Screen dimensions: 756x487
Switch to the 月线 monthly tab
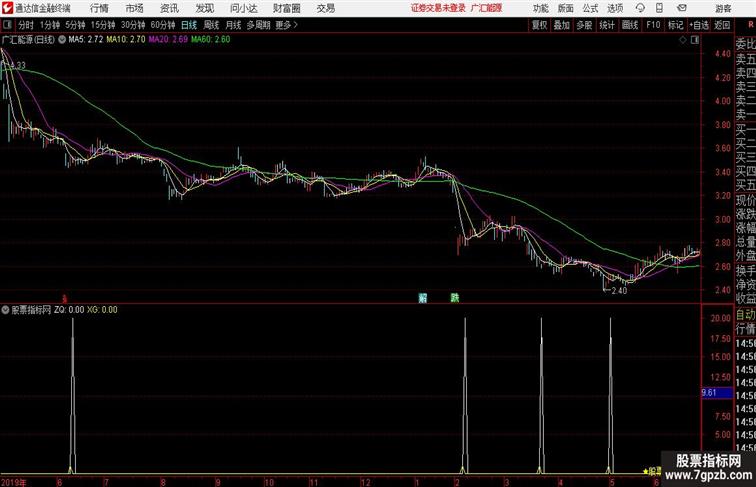[233, 25]
